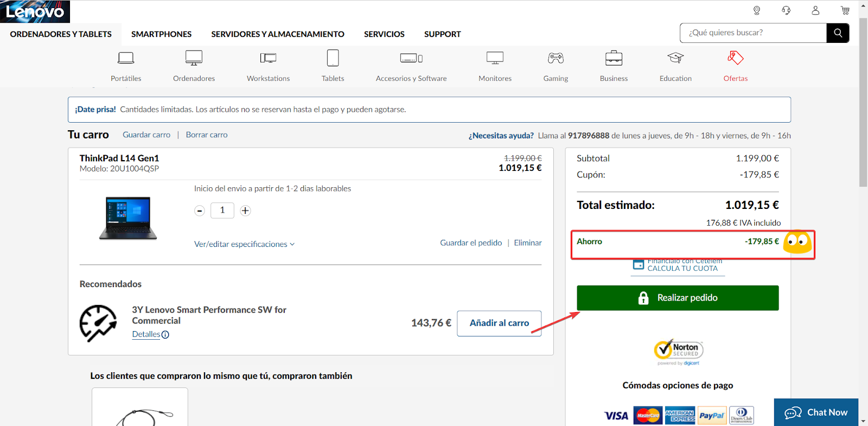
Task: Open SUPPORT menu
Action: (x=443, y=34)
